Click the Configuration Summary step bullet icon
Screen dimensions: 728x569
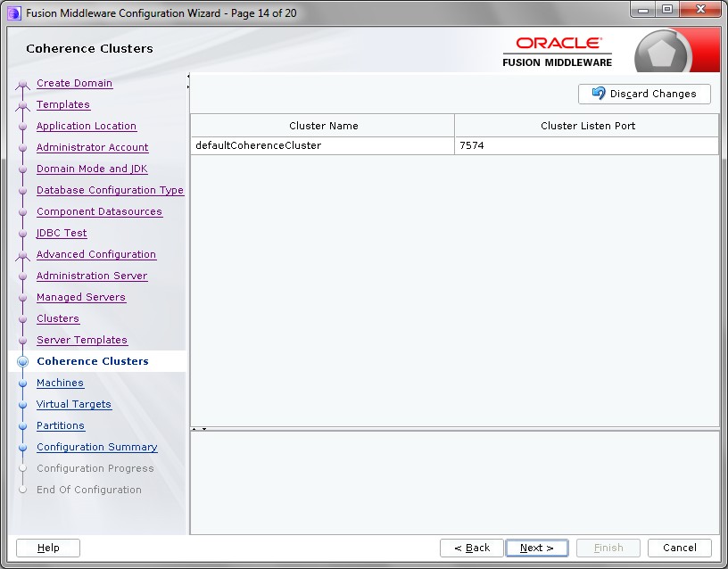23,448
